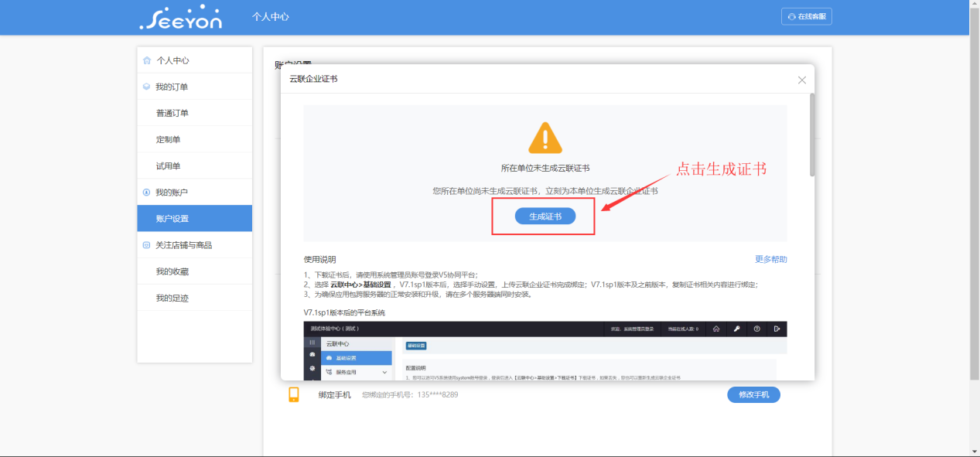Expand the 服务应用 chevron in the tutorial image
This screenshot has height=457, width=980.
[384, 373]
